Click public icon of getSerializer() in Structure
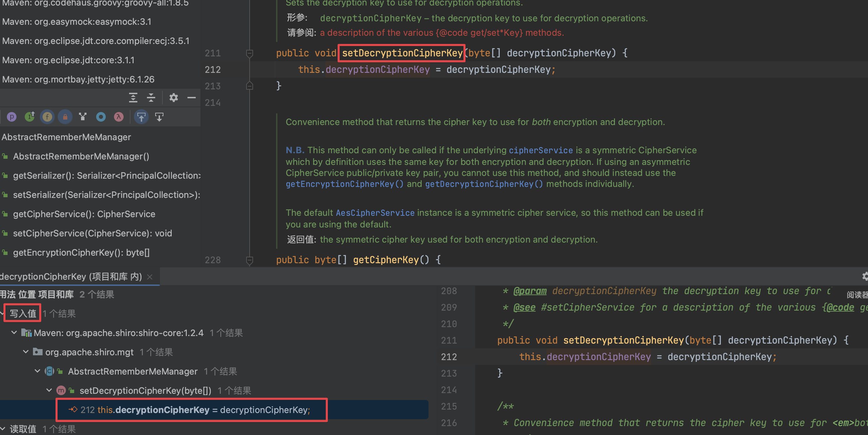This screenshot has width=868, height=435. (x=5, y=176)
